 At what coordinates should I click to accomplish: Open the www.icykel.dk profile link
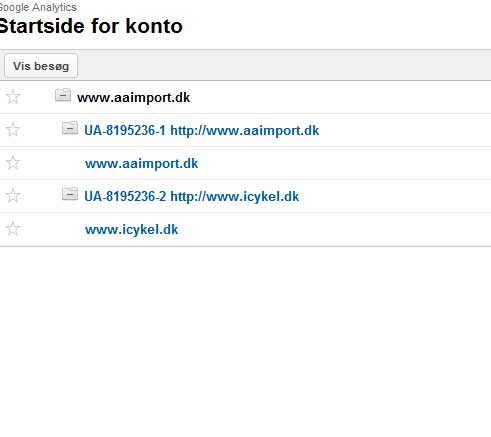[x=131, y=230]
